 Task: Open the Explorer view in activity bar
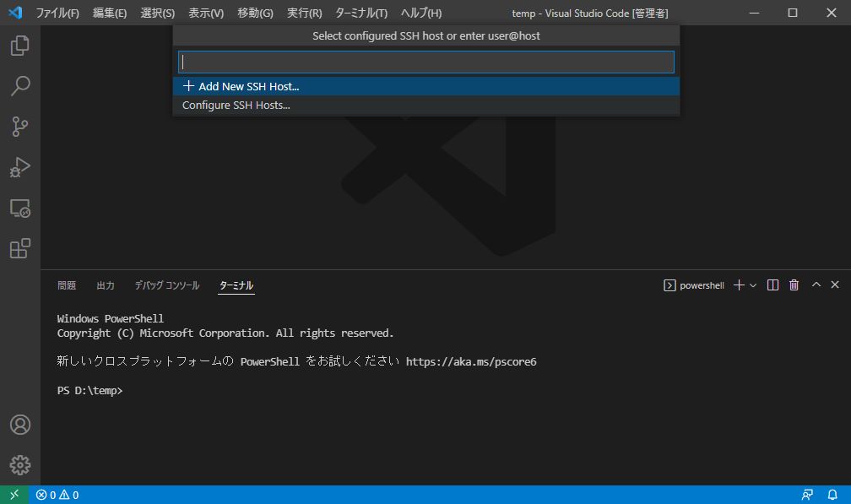20,46
